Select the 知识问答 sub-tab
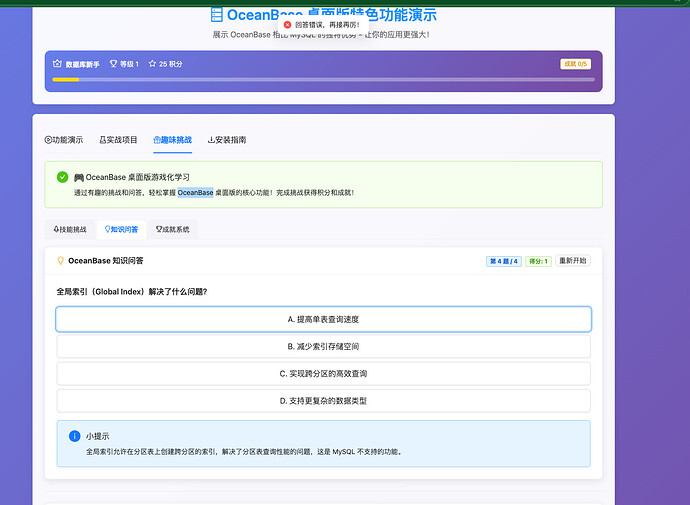 tap(121, 229)
